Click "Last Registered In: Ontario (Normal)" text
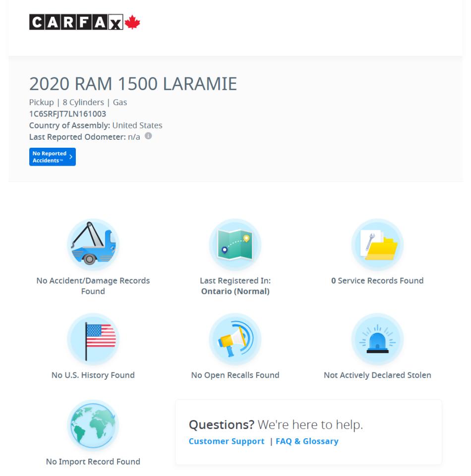471x476 pixels. 235,286
